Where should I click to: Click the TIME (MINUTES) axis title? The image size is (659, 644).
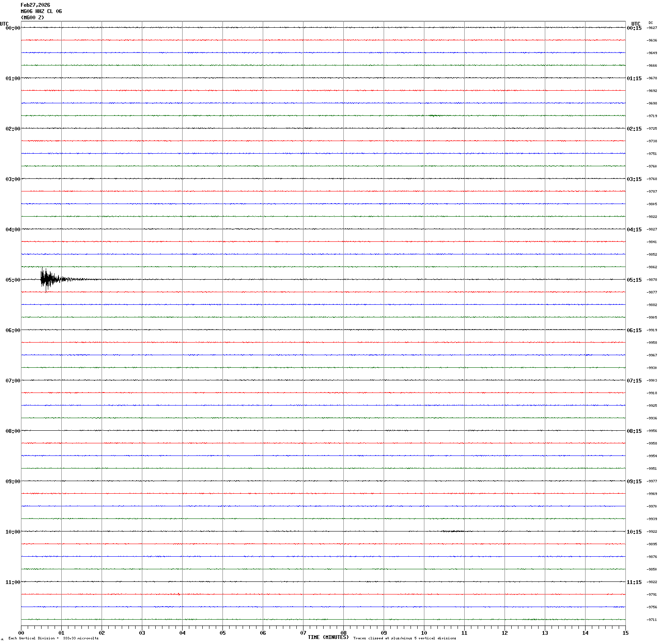point(328,637)
